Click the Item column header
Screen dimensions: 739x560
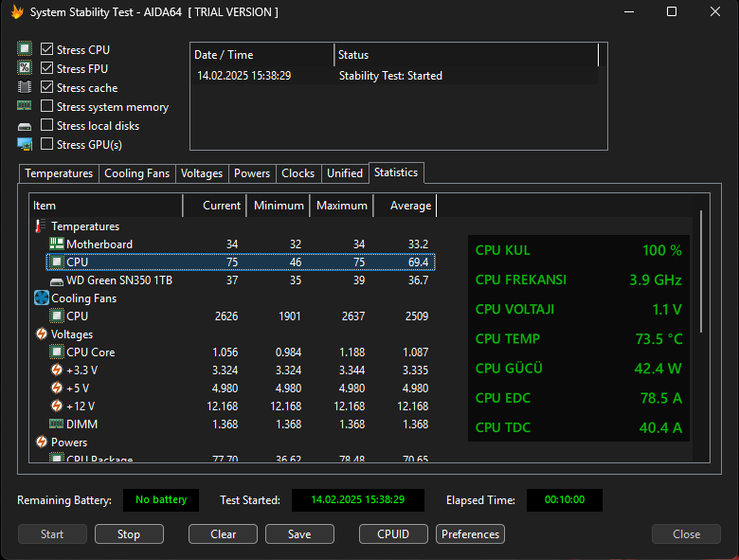pos(106,206)
